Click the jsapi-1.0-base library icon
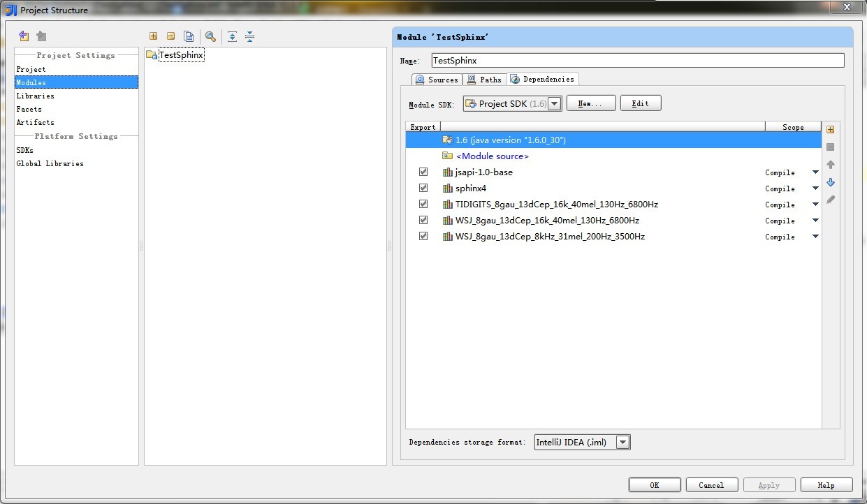Viewport: 867px width, 504px height. pos(448,172)
